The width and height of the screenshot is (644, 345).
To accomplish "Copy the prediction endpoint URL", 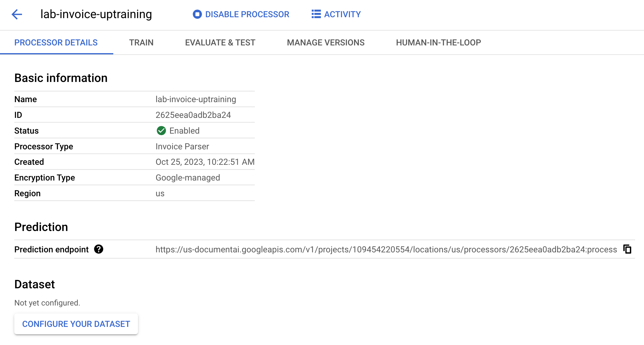I will [x=627, y=249].
